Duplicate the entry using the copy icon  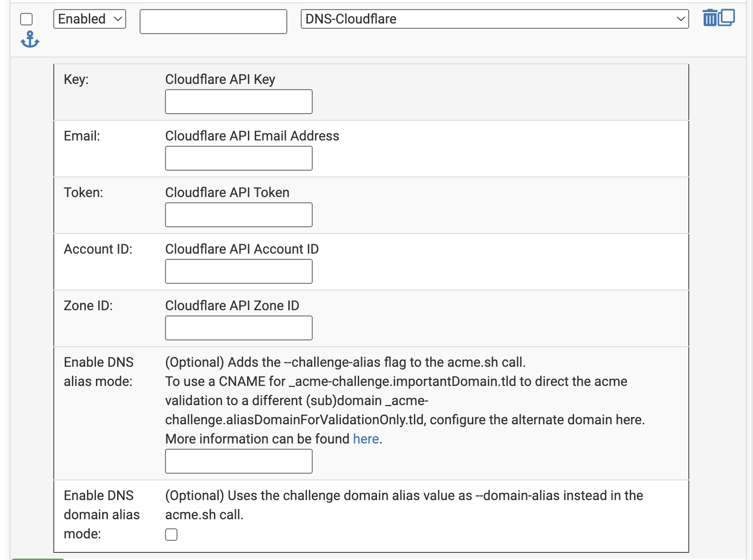tap(727, 17)
